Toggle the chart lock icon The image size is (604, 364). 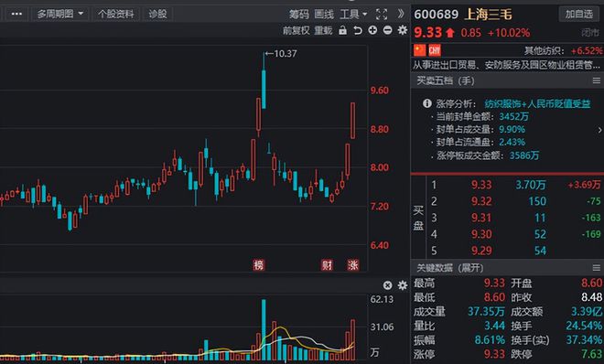tap(342, 30)
